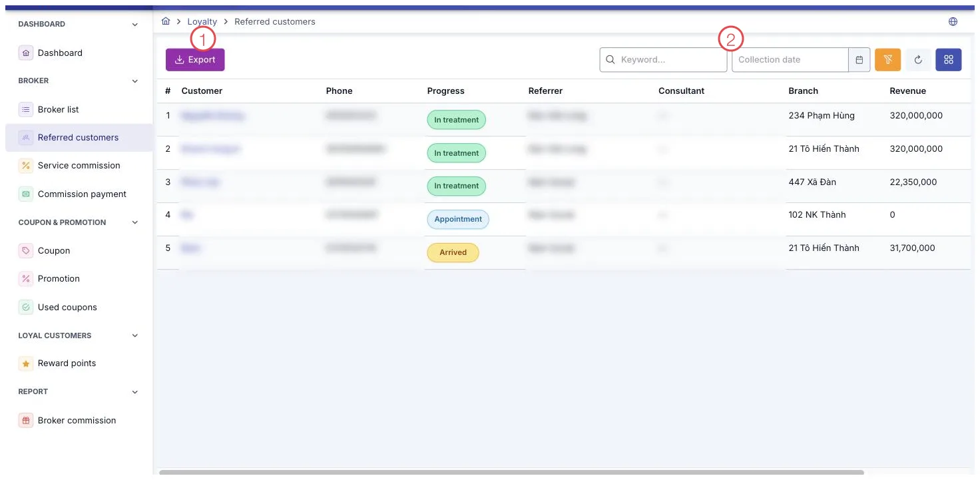Open the blue grid columns button
Viewport: 980px width, 480px height.
click(949, 59)
